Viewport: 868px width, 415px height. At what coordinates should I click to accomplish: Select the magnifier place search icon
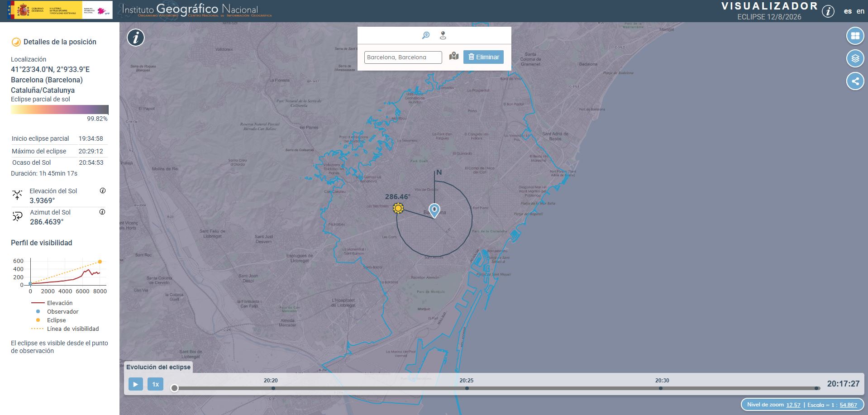click(x=425, y=35)
